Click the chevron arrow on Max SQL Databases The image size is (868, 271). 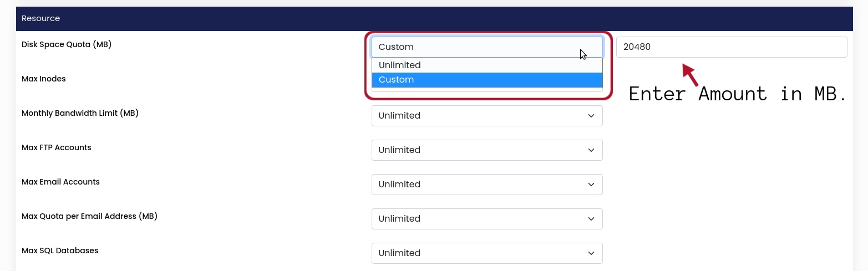coord(590,253)
